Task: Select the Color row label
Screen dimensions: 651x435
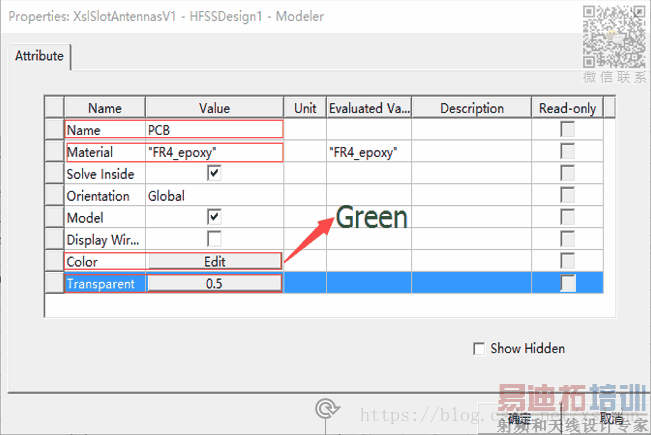Action: click(x=105, y=261)
